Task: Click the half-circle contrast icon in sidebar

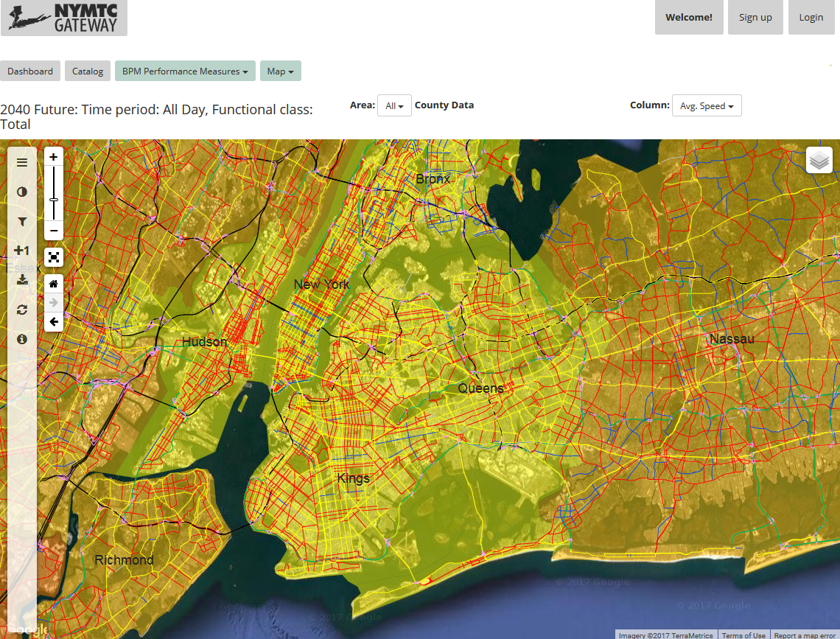Action: coord(22,192)
